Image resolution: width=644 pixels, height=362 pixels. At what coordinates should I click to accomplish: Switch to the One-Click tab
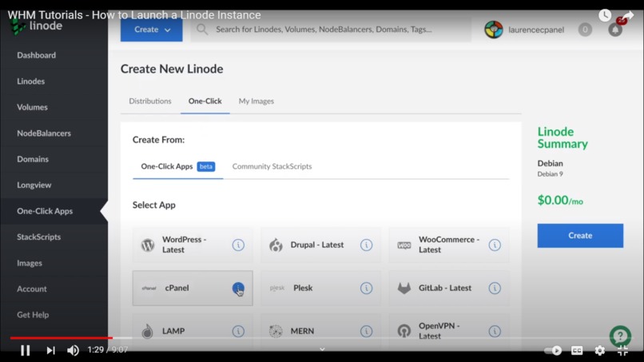tap(205, 101)
